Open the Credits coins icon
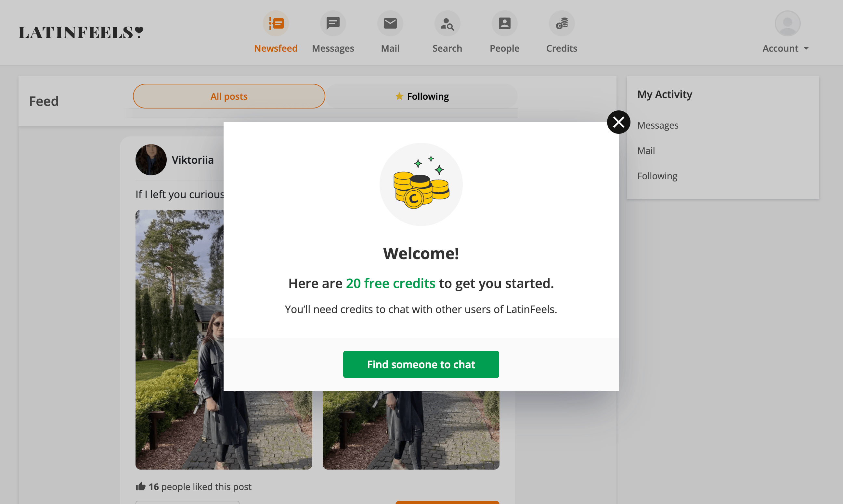843x504 pixels. tap(562, 23)
